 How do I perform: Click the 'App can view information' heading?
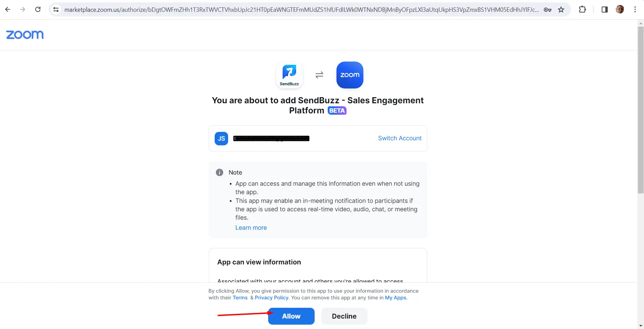259,262
